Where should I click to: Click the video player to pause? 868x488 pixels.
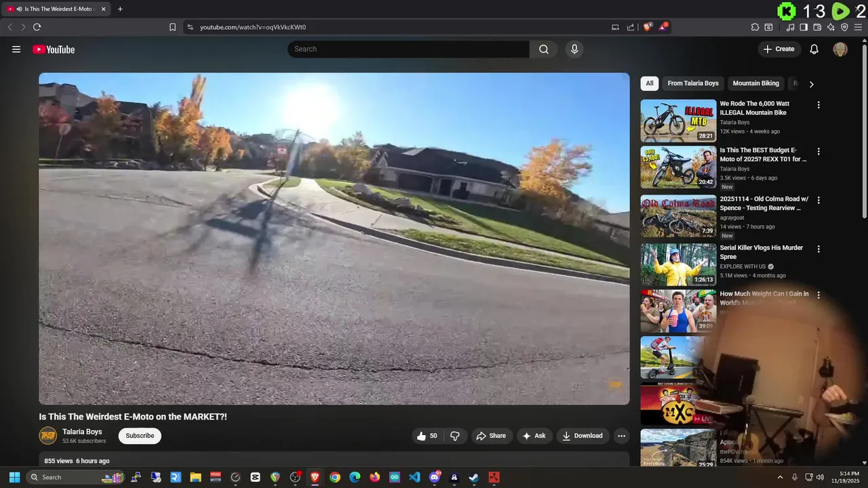(x=334, y=239)
